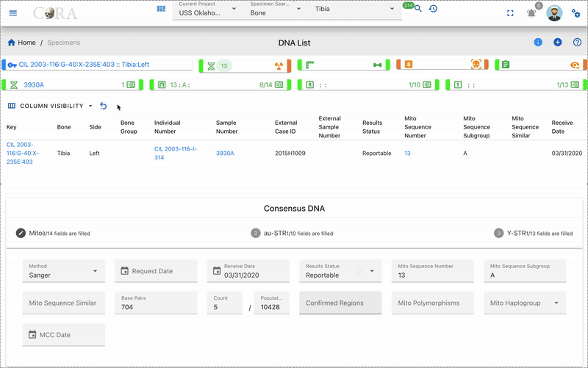Open the Results Status dropdown
The image size is (588, 368).
(340, 271)
